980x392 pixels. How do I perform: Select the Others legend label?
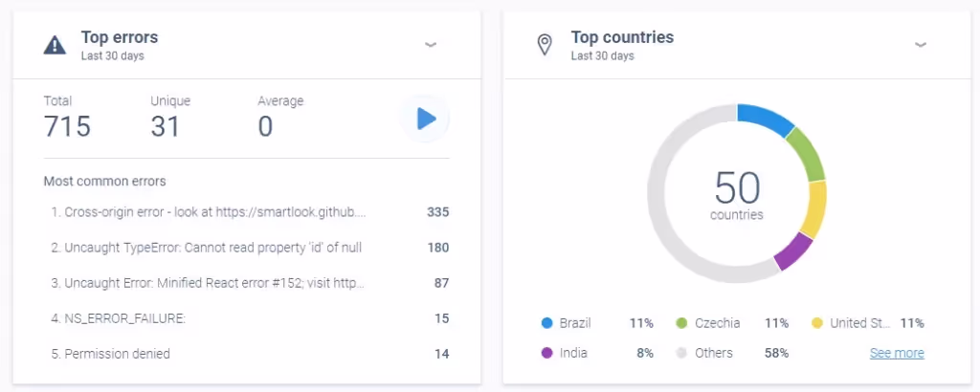coord(714,354)
